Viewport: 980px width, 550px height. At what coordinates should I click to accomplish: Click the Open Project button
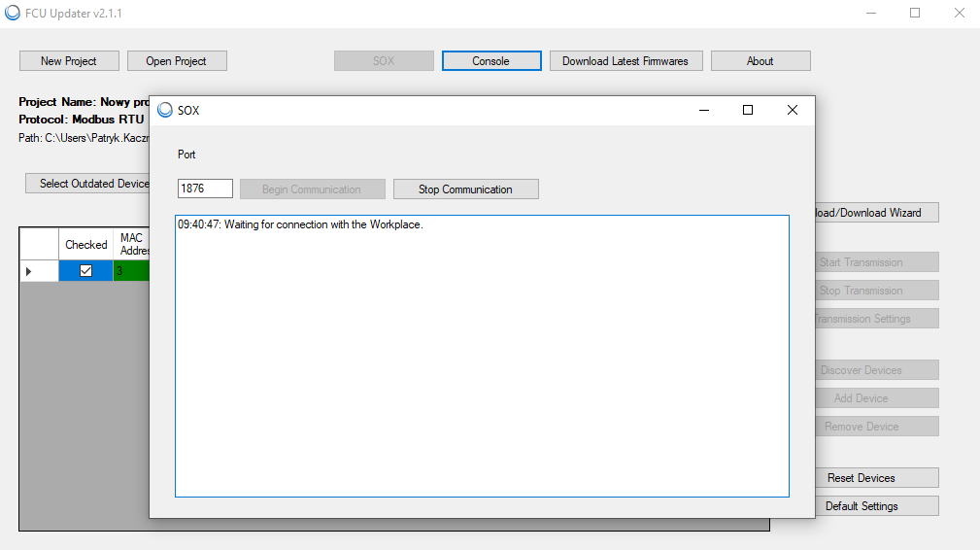coord(177,61)
